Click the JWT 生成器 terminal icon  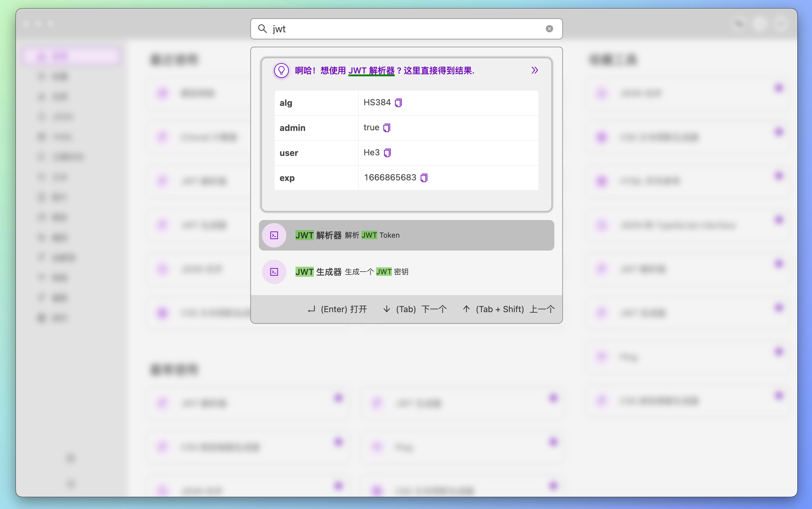(x=274, y=272)
